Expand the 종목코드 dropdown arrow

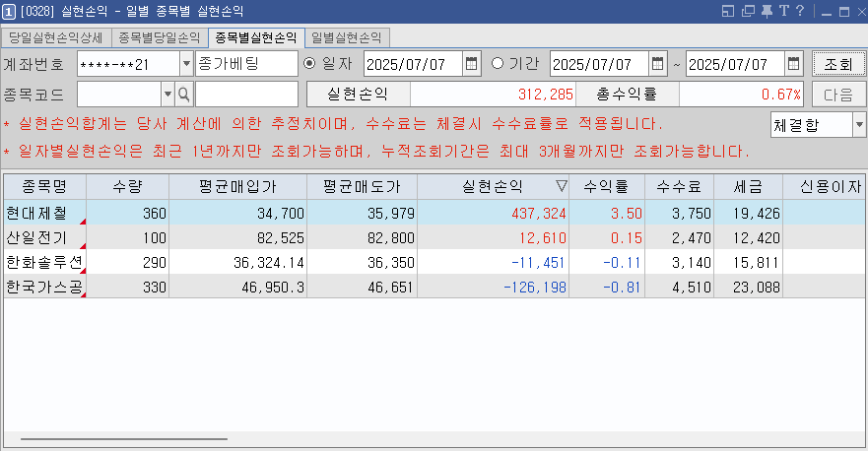(x=167, y=95)
